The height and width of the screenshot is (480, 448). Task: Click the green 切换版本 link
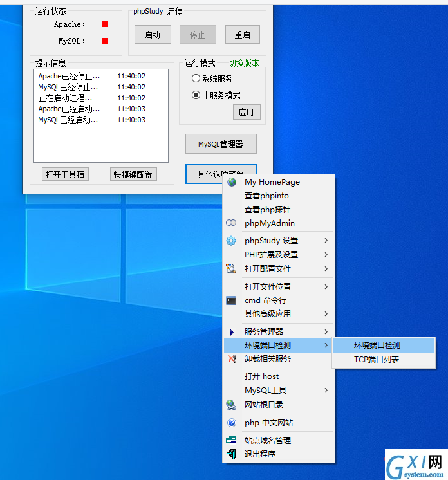244,63
